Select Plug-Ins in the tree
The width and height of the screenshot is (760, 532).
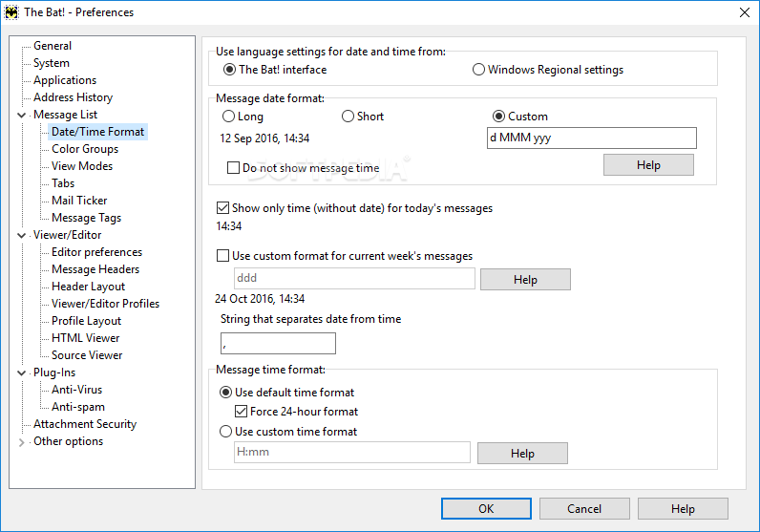[x=54, y=372]
